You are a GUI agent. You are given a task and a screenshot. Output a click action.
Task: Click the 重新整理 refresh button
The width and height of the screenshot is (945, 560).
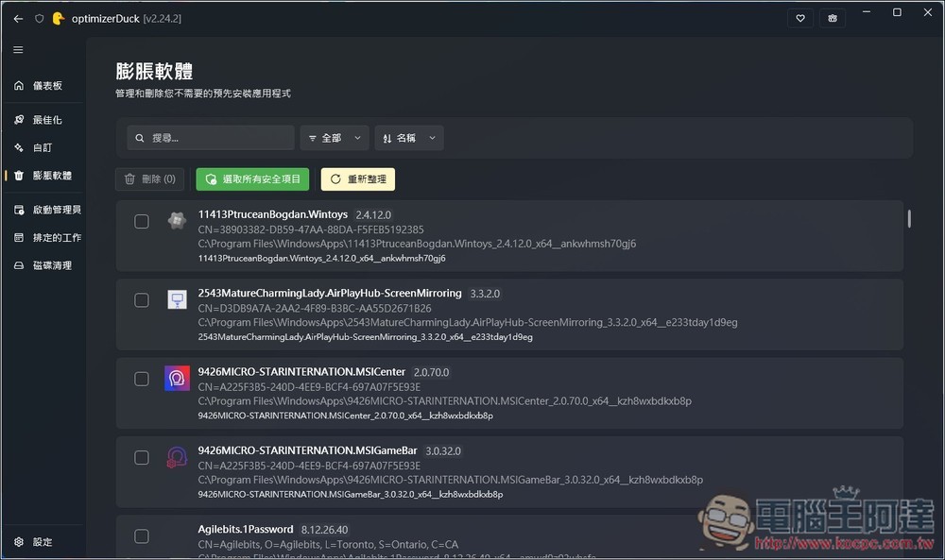coord(358,178)
